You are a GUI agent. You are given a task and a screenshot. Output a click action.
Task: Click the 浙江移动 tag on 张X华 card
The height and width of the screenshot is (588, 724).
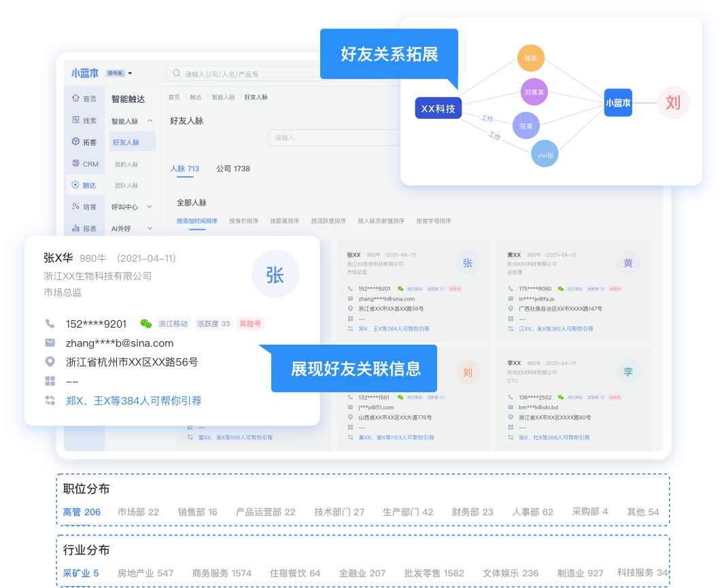[x=173, y=324]
